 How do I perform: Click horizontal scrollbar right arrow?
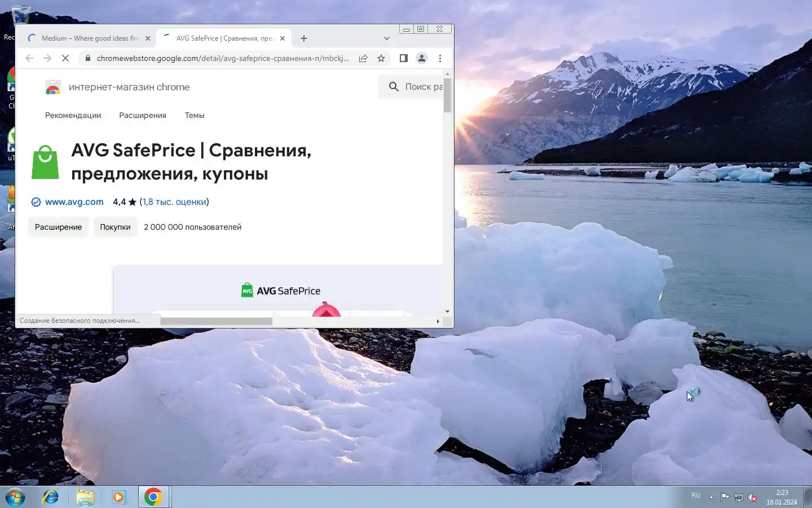(x=438, y=321)
